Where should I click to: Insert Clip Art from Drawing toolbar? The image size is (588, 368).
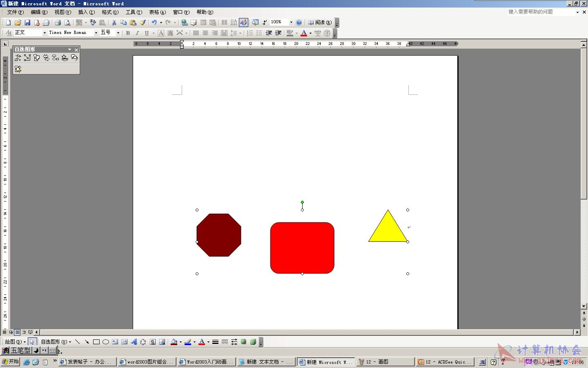(x=153, y=342)
